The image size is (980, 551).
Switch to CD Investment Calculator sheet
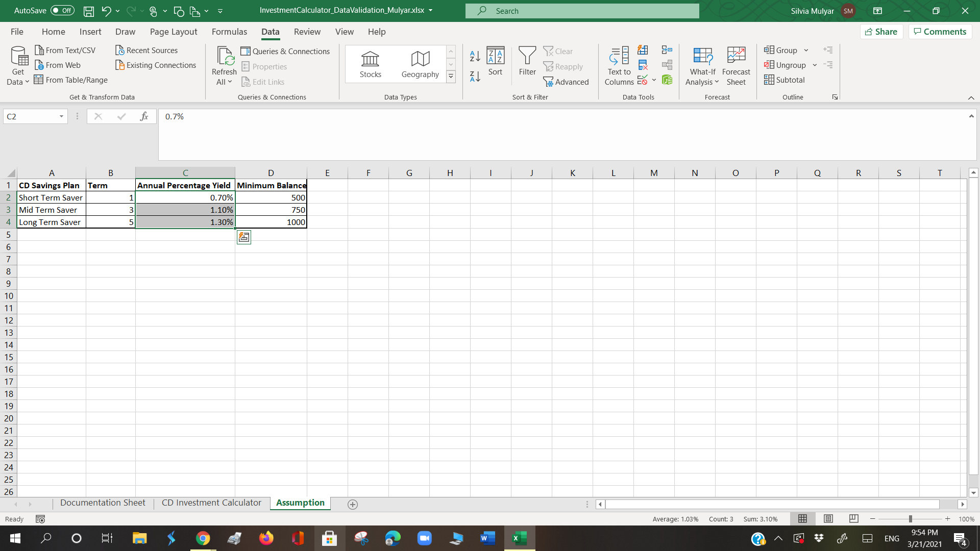coord(211,503)
